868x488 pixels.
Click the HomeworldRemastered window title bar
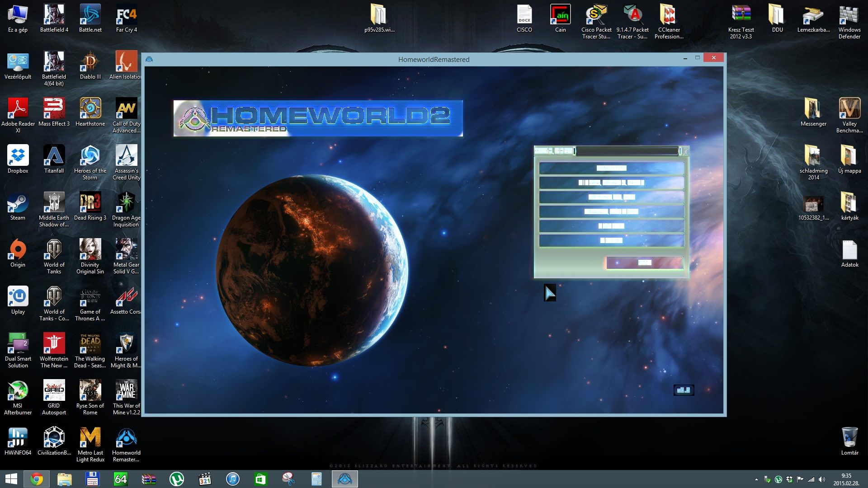tap(434, 59)
